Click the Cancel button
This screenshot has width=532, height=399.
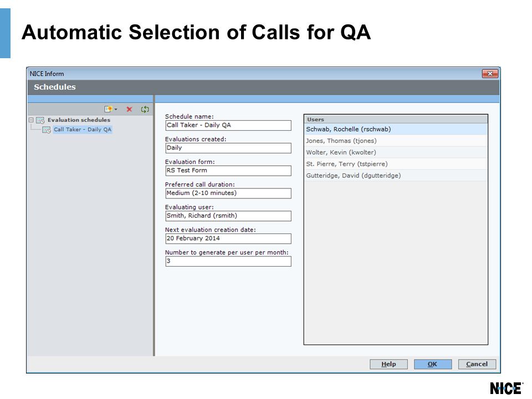[477, 364]
